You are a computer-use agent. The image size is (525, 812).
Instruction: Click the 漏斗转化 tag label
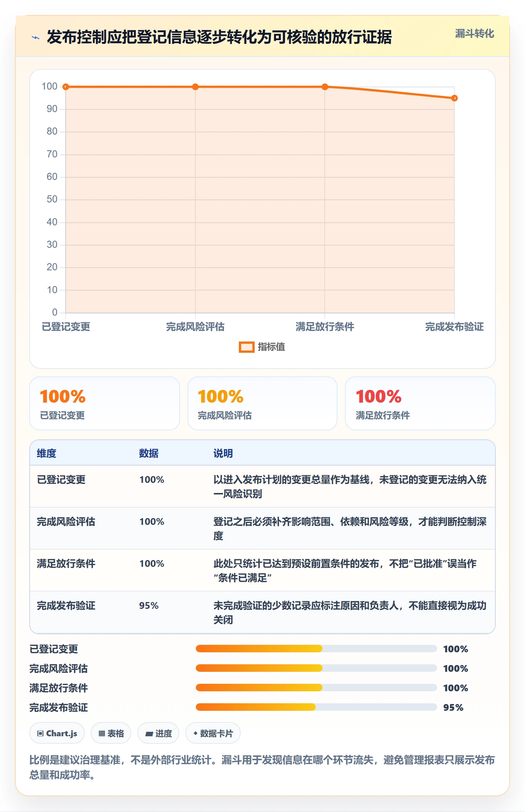[x=474, y=34]
